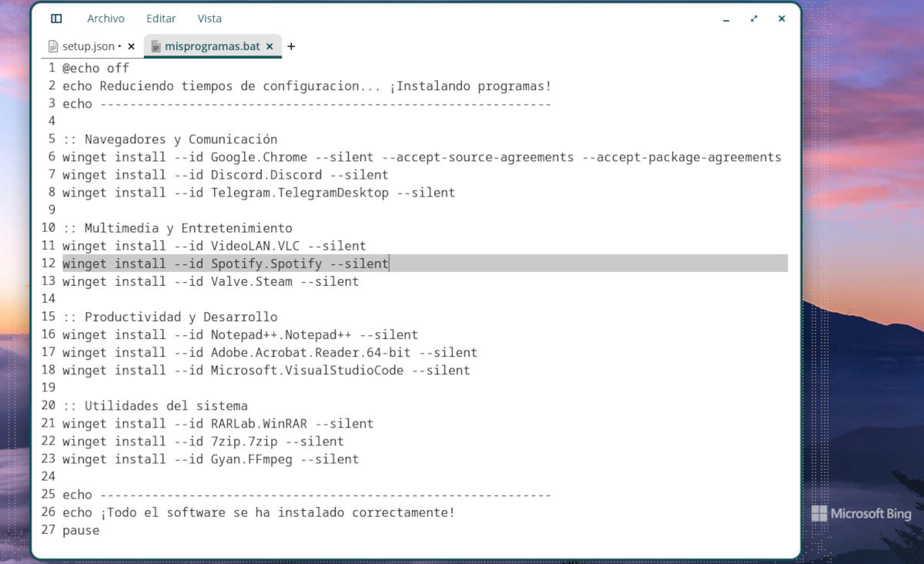Image resolution: width=924 pixels, height=564 pixels.
Task: Click the RARLab.WinRAR install line
Action: (218, 423)
